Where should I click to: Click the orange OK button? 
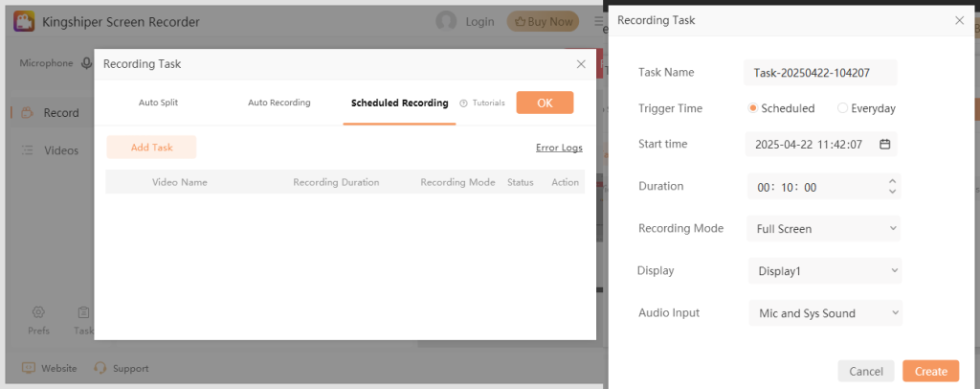(x=545, y=103)
